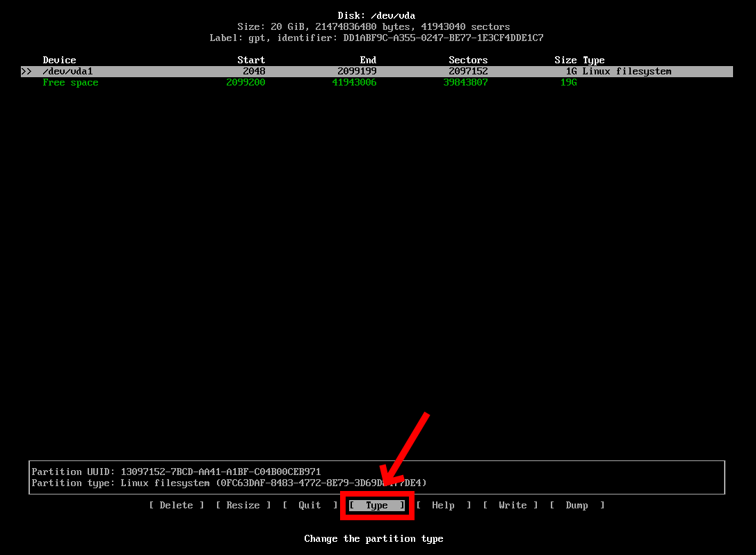Click the Partition type info line
Viewport: 756px width, 555px height.
tap(229, 483)
